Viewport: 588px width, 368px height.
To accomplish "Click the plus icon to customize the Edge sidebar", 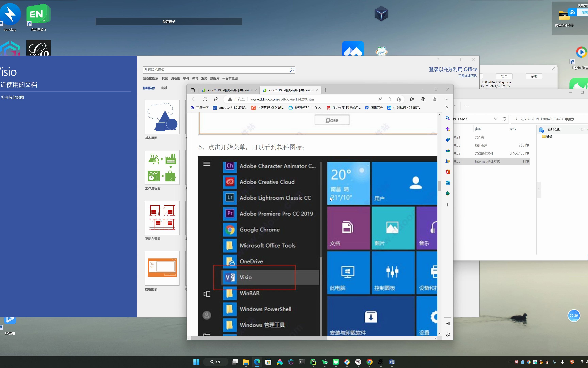I will (x=448, y=205).
